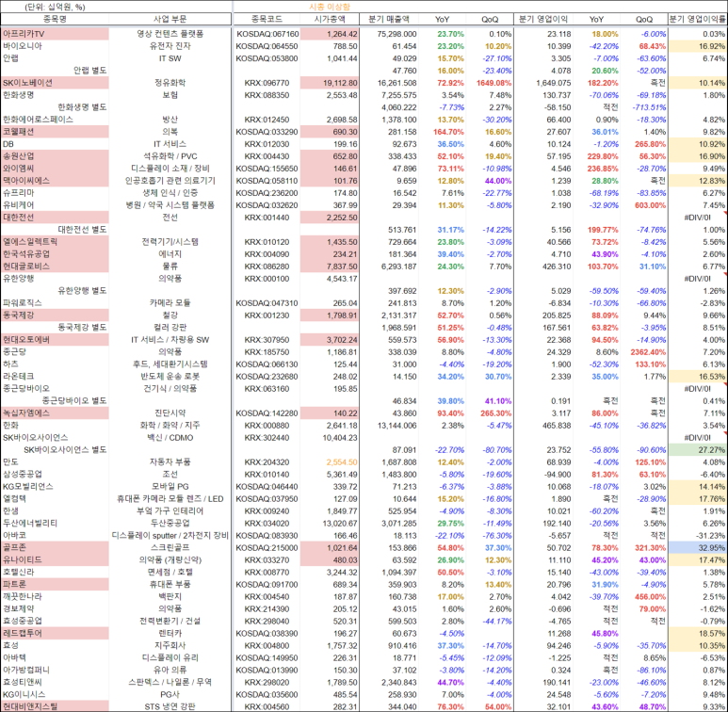
Task: Select the 현대비앤지스틸 name cell
Action: pyautogui.click(x=55, y=706)
